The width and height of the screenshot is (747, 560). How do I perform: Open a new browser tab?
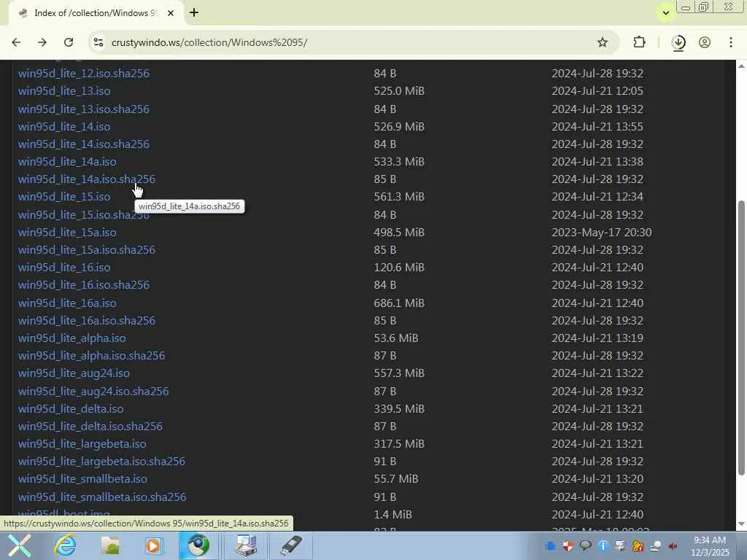[x=194, y=13]
